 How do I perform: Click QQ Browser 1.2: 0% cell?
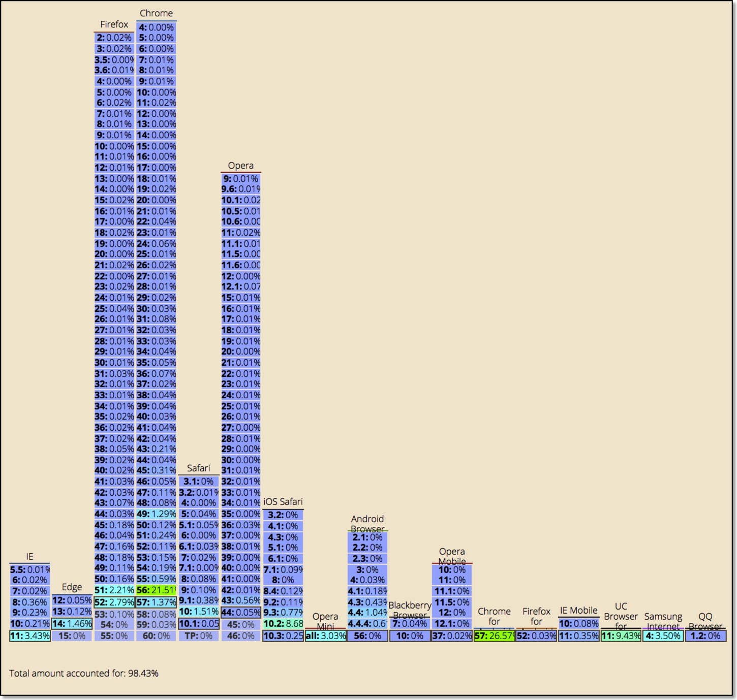pyautogui.click(x=705, y=635)
